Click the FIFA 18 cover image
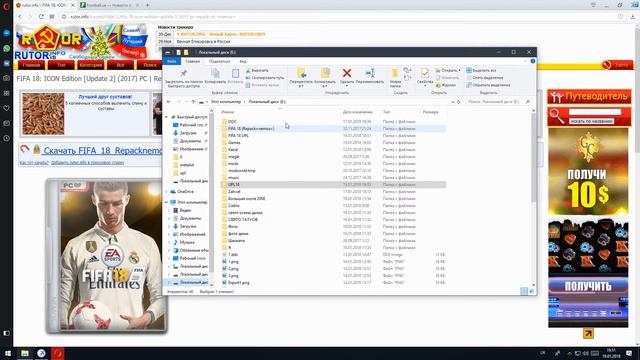Screen dimensions: 640x360 tap(107, 256)
